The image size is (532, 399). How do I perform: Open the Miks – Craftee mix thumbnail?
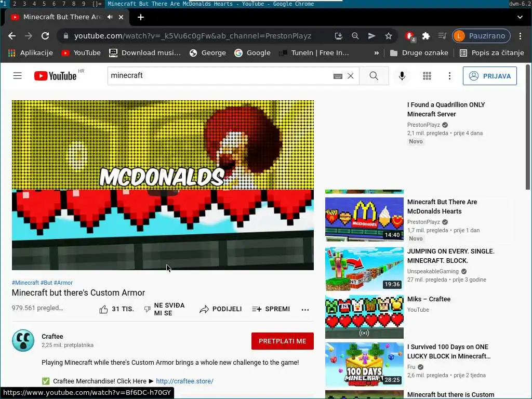[x=364, y=316]
